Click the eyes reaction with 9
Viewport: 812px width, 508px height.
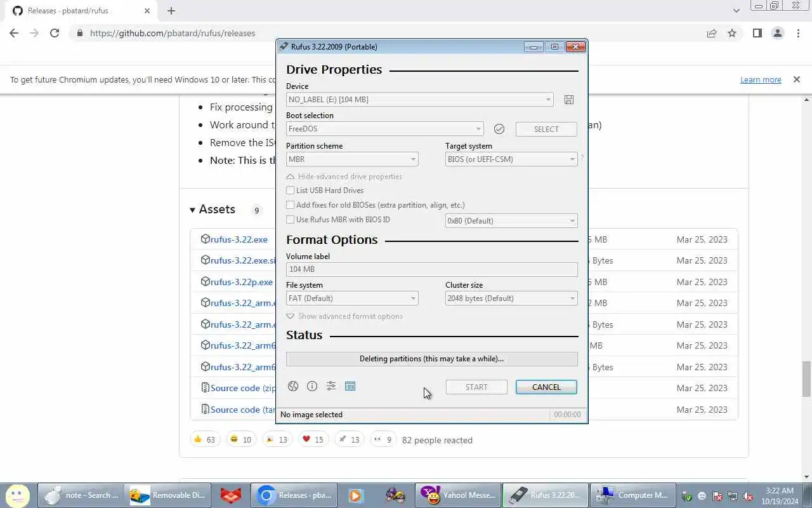[383, 439]
